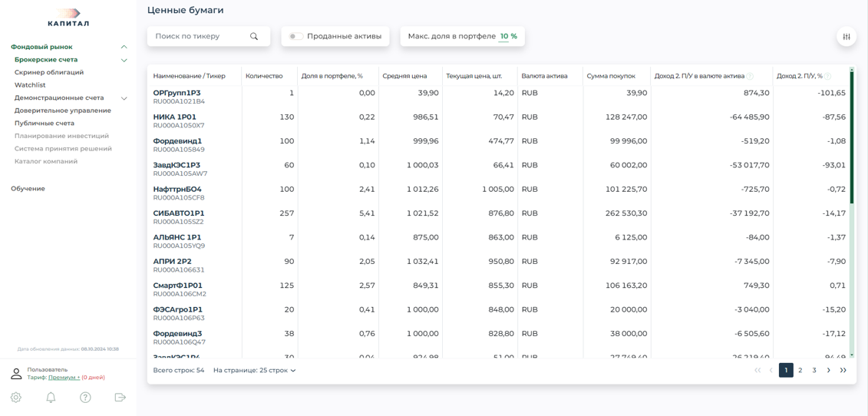Screen dimensions: 868x416
Task: Open settings gear in sidebar footer
Action: point(16,398)
